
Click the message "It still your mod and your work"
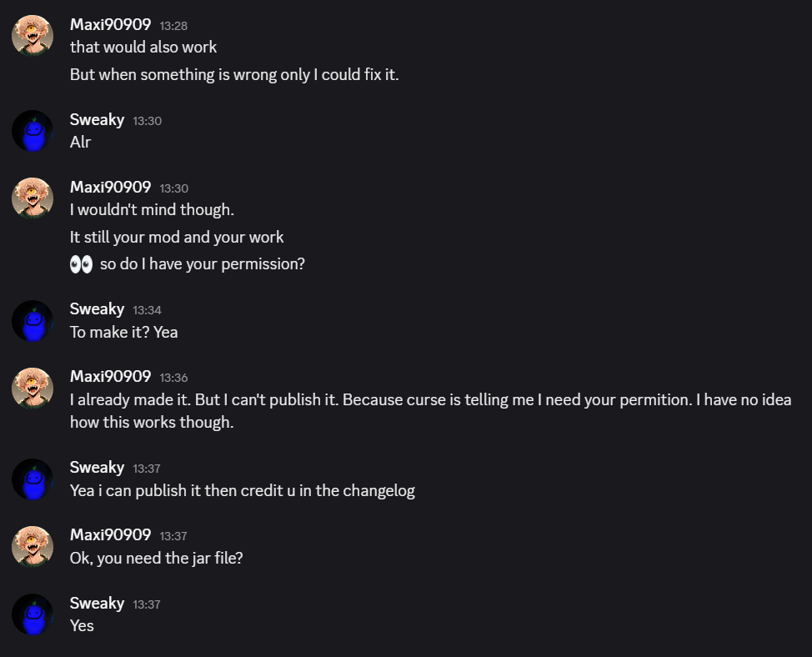click(177, 237)
